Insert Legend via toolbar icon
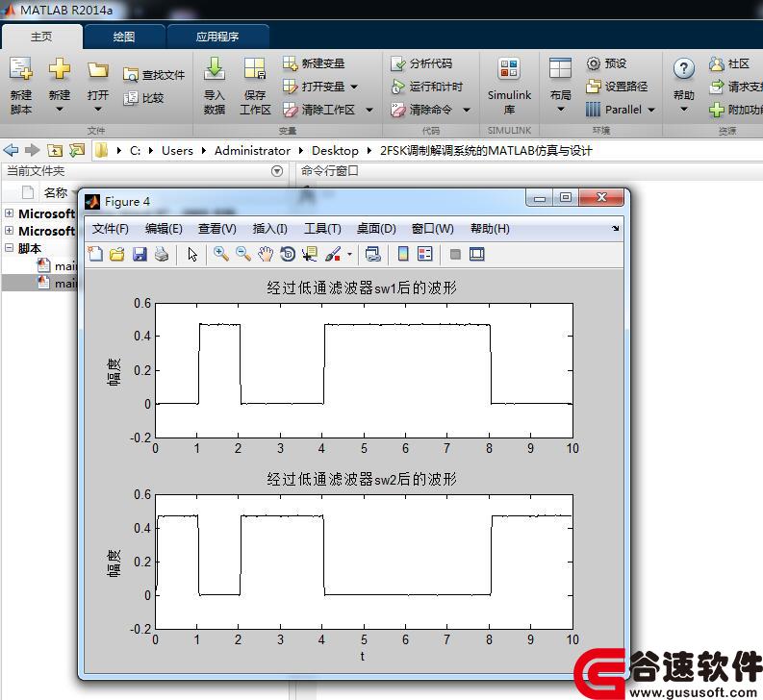Viewport: 763px width, 700px height. pos(425,254)
